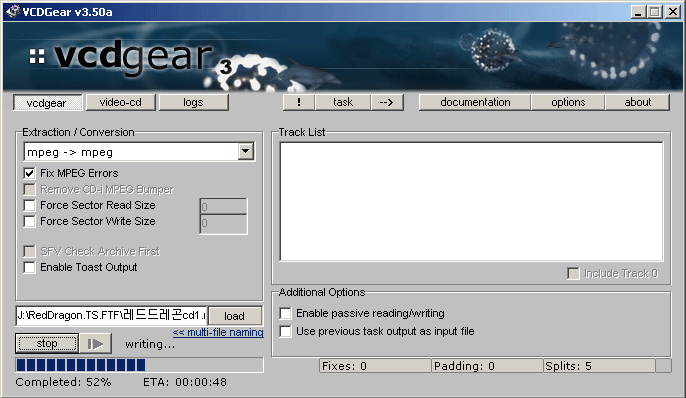Select the mpeg -> mpeg conversion combo box
The width and height of the screenshot is (686, 398).
coord(139,152)
